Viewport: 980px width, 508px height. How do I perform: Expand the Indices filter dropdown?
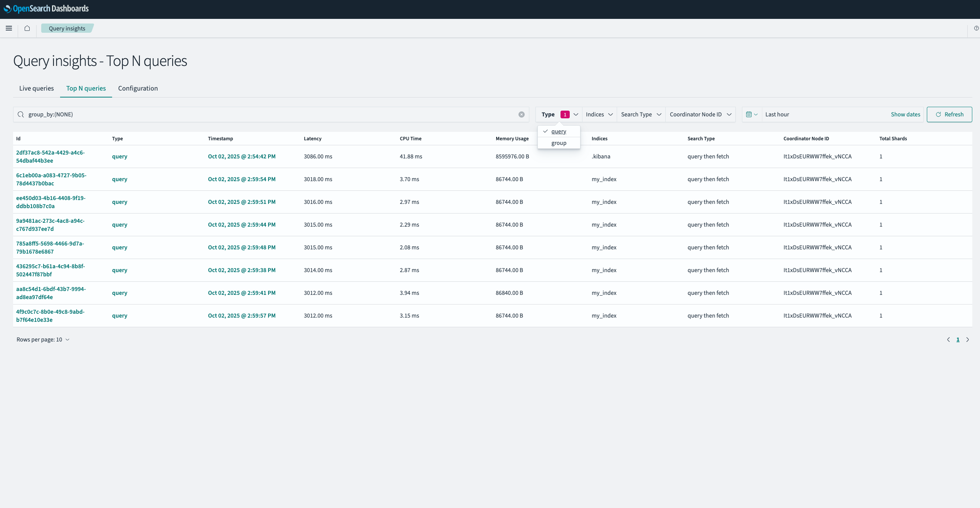coord(599,114)
